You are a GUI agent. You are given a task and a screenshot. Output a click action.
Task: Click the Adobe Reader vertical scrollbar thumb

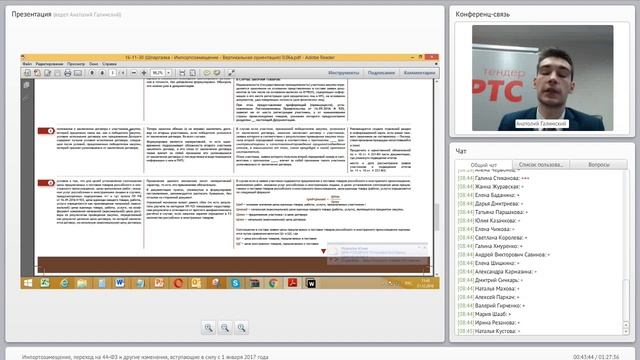coord(436,217)
